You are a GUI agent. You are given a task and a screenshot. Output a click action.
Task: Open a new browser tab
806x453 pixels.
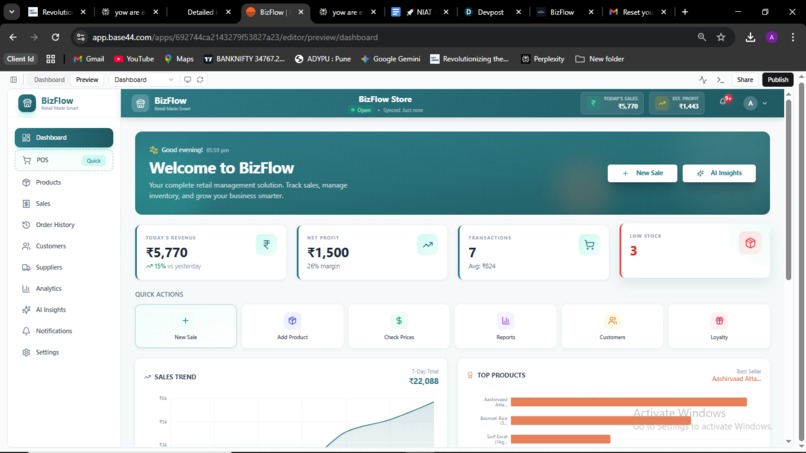[685, 12]
